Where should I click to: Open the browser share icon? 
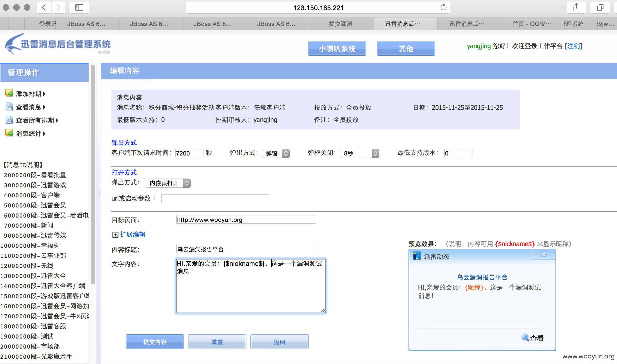tap(576, 7)
